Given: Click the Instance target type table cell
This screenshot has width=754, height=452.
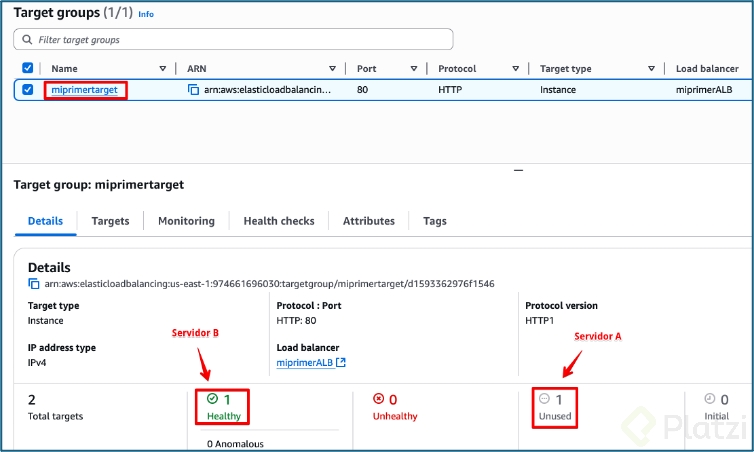Looking at the screenshot, I should [558, 90].
